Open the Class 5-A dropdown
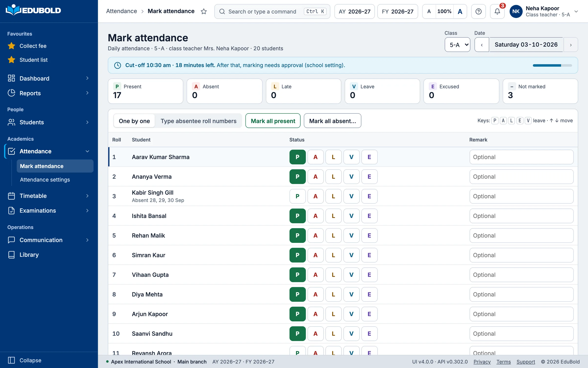This screenshot has height=368, width=588. pyautogui.click(x=457, y=45)
